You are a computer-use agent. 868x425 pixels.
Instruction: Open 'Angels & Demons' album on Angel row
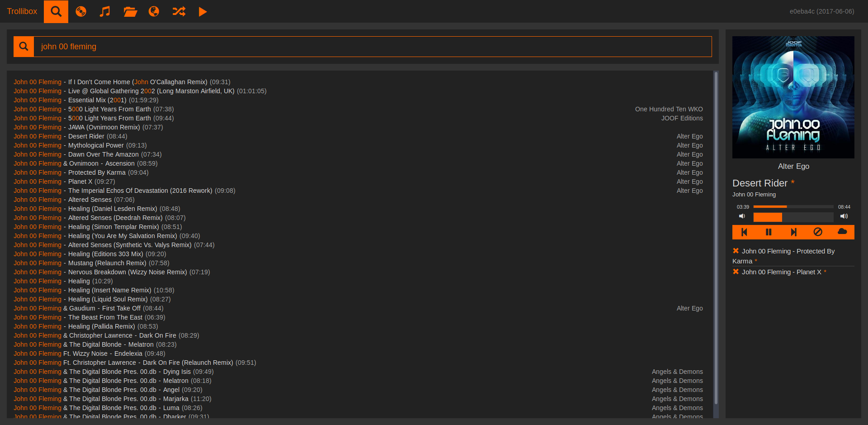(677, 390)
